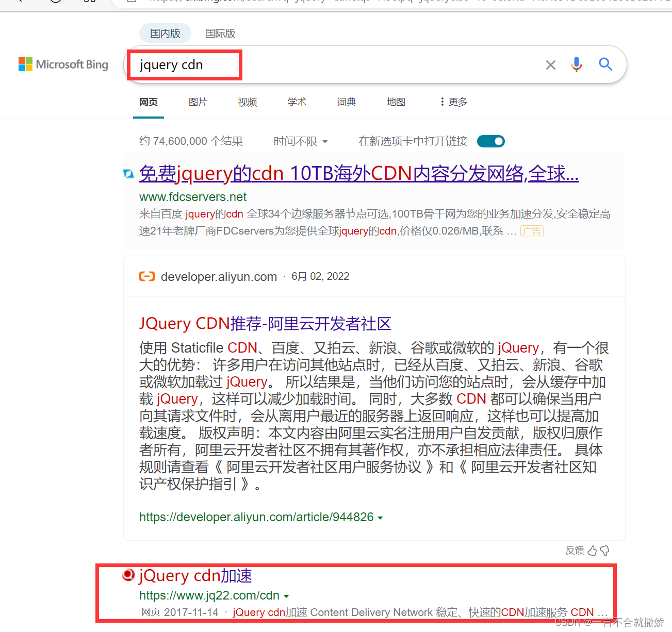Switch to the 视频 videos tab
Image resolution: width=672 pixels, height=632 pixels.
click(248, 102)
